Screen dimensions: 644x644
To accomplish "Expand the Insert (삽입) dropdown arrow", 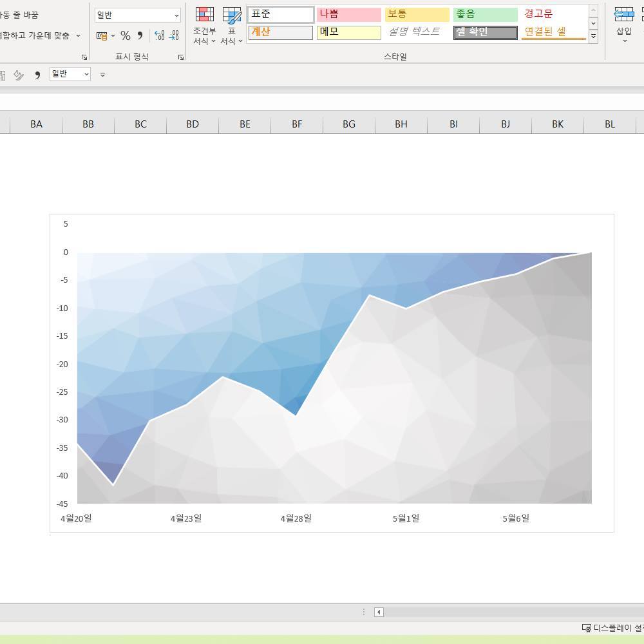I will click(625, 41).
